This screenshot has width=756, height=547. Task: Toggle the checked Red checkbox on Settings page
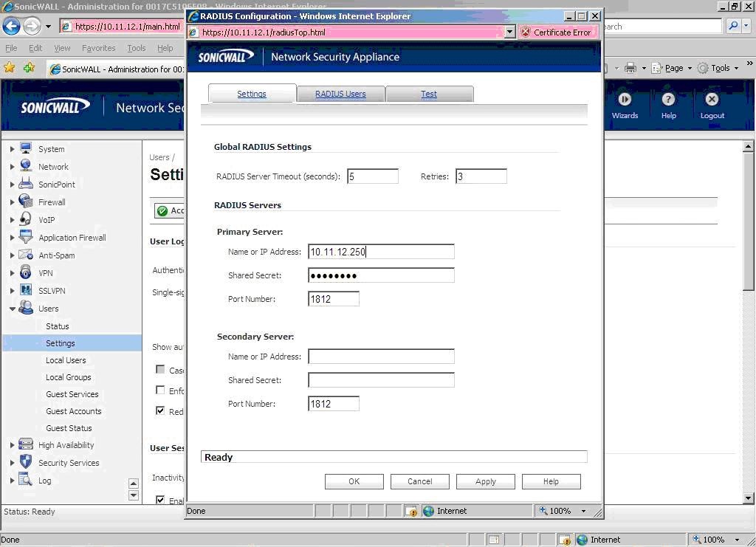pos(160,410)
